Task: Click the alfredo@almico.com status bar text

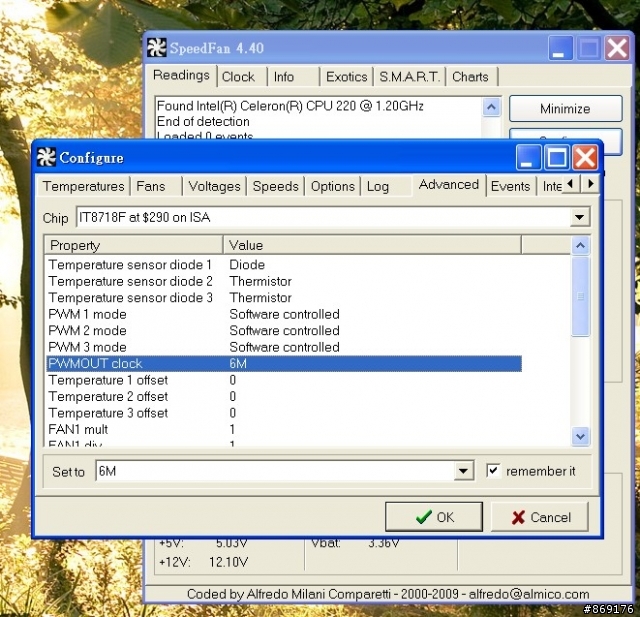Action: click(529, 594)
